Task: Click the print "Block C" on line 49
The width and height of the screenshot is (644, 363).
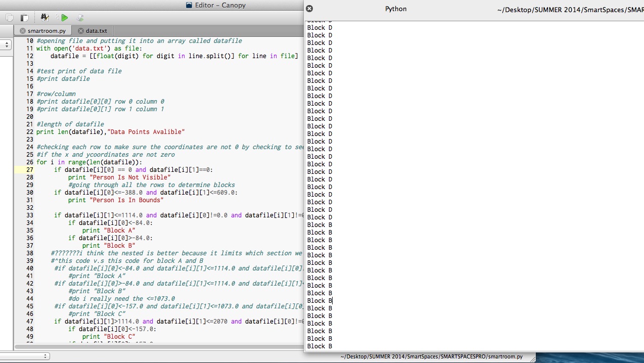Action: pos(109,337)
